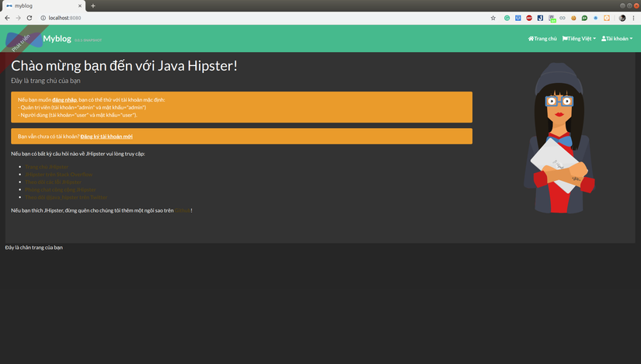Click the Chrome profile avatar
The width and height of the screenshot is (641, 364).
pyautogui.click(x=622, y=18)
